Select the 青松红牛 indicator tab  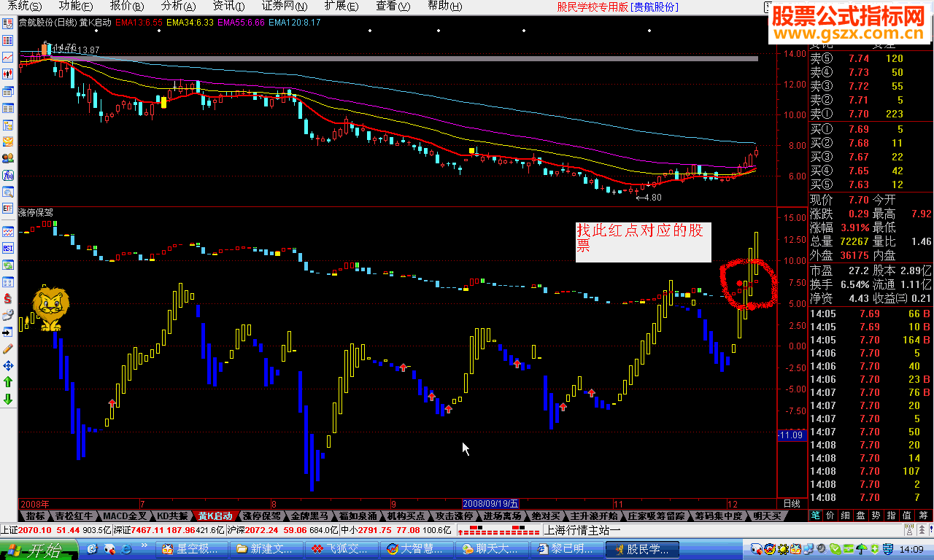click(74, 516)
